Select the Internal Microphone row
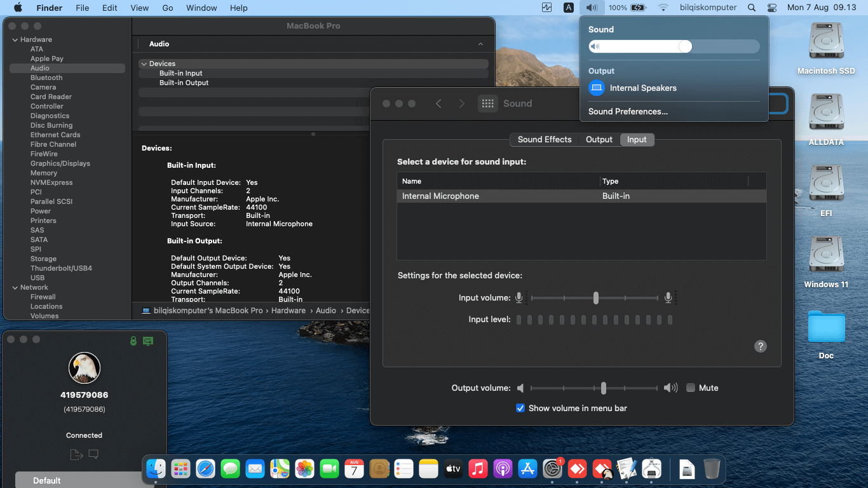Viewport: 868px width, 488px height. tap(581, 196)
